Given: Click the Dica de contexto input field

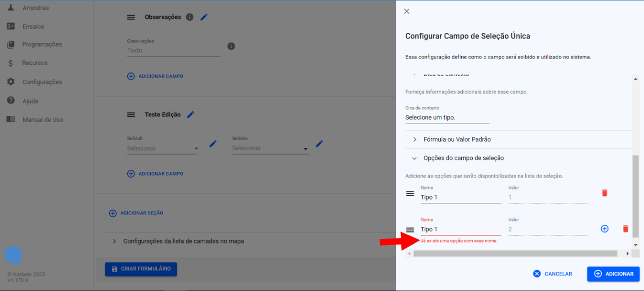Looking at the screenshot, I should click(x=447, y=117).
